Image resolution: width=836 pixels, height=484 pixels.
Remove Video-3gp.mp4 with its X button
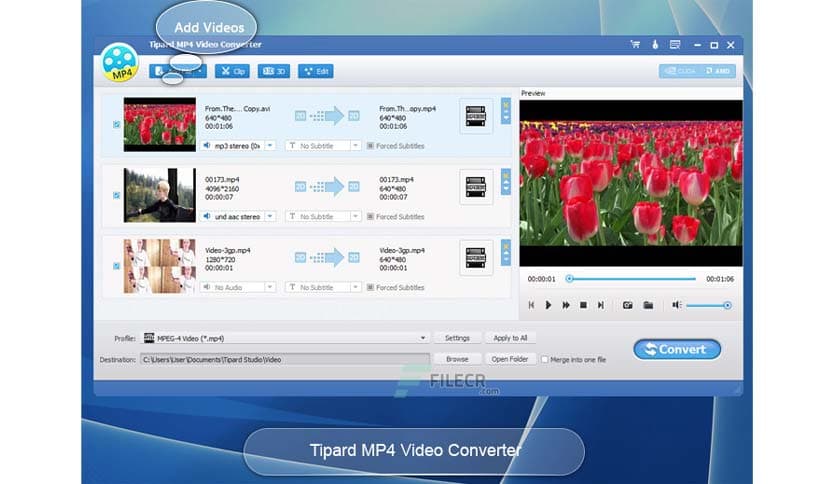pos(505,246)
